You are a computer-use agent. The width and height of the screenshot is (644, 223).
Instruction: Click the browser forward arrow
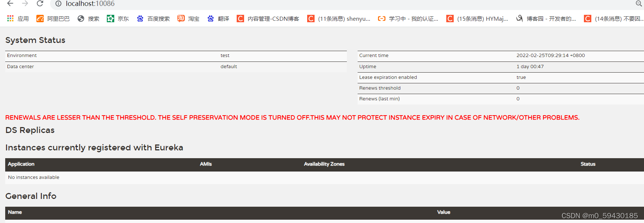tap(25, 3)
